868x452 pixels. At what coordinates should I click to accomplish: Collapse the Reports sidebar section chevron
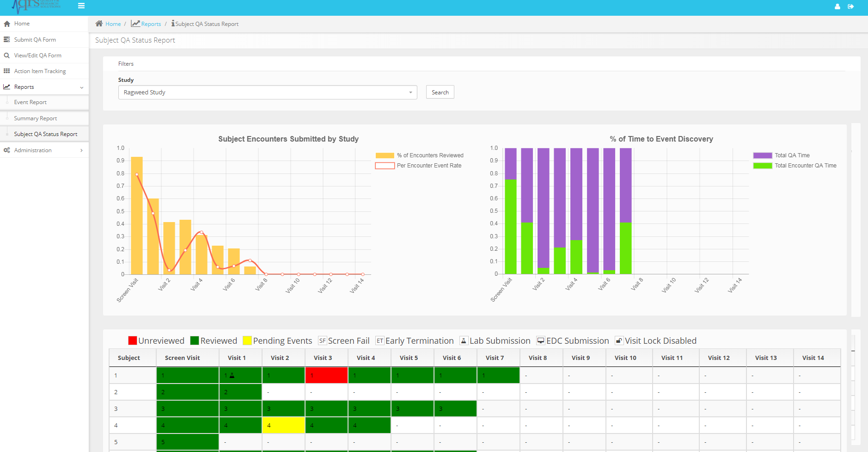coord(82,87)
